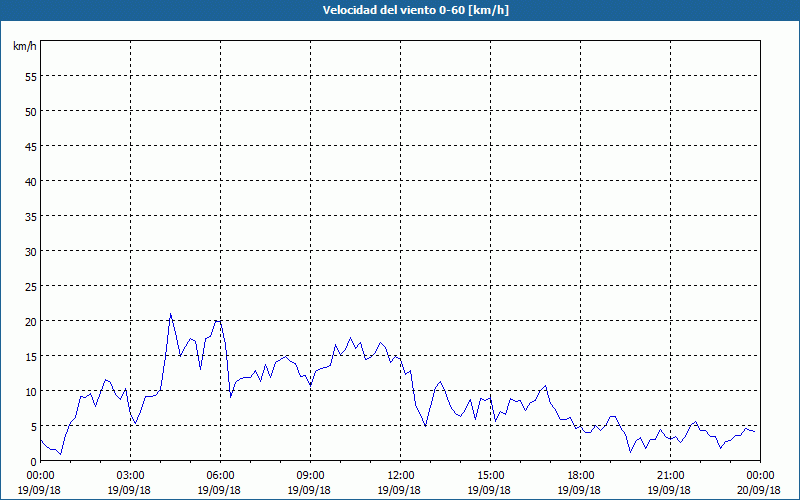Click the y-axis value 50
The height and width of the screenshot is (500, 800).
[31, 112]
